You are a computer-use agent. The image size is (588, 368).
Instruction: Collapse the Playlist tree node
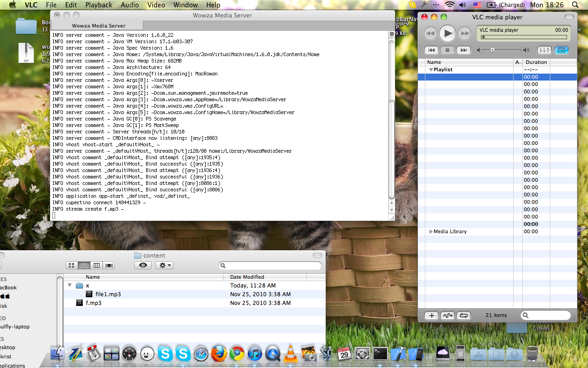431,69
